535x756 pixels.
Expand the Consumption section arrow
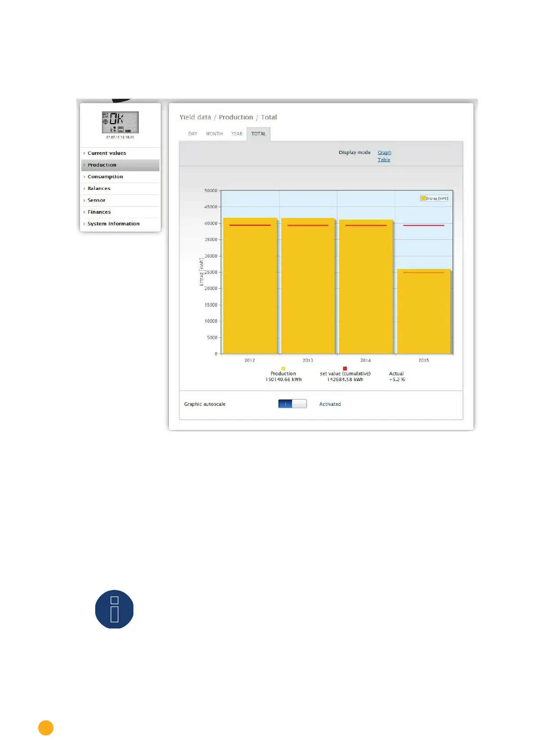tap(84, 177)
